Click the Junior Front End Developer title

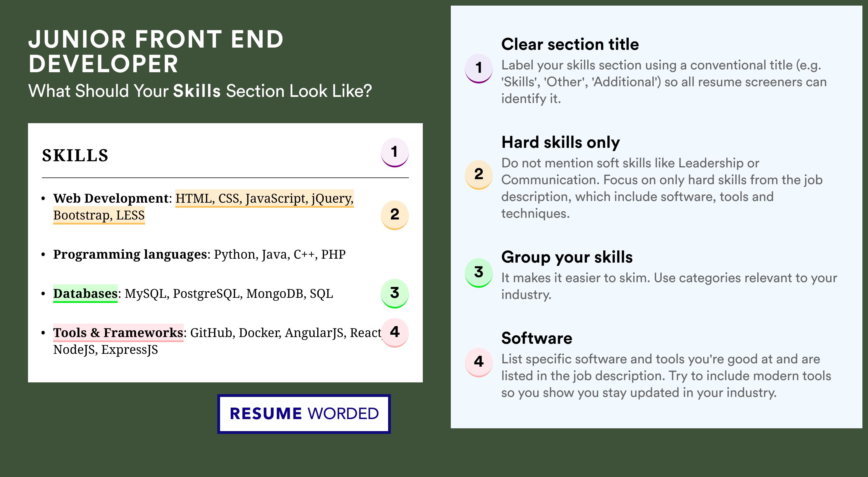click(x=156, y=51)
